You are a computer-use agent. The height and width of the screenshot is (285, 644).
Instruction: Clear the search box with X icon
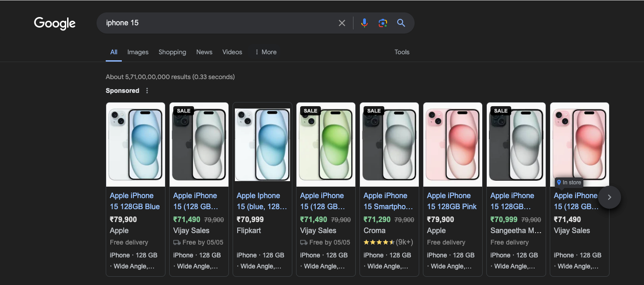click(x=342, y=23)
